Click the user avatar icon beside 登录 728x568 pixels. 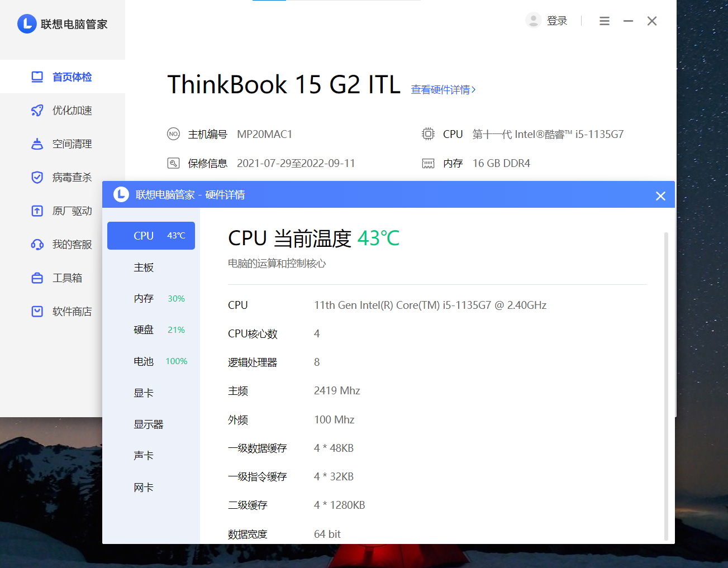click(x=534, y=21)
